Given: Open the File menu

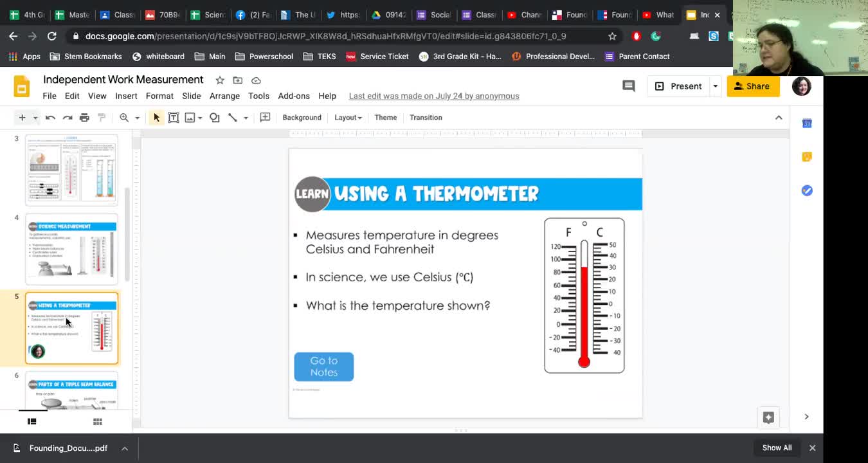Looking at the screenshot, I should point(50,96).
